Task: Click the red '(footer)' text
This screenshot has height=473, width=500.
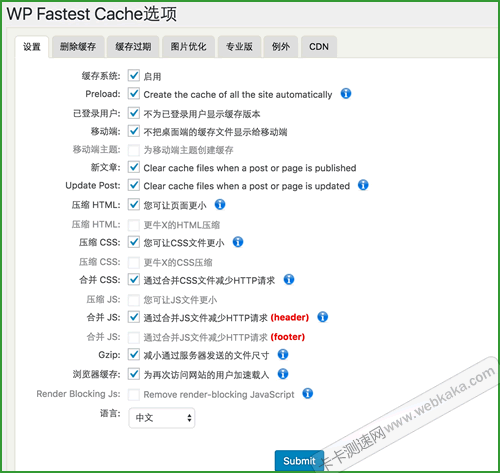Action: (x=288, y=337)
